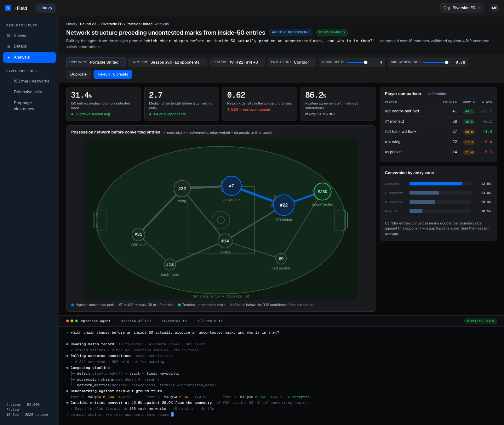Select the #9 fwd pocket node
The width and height of the screenshot is (504, 425).
click(x=281, y=259)
